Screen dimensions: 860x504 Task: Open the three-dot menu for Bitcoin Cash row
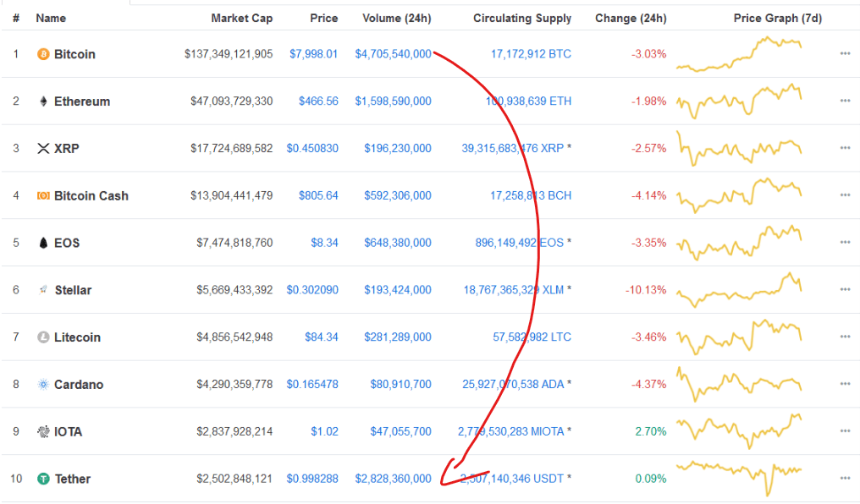(x=845, y=195)
